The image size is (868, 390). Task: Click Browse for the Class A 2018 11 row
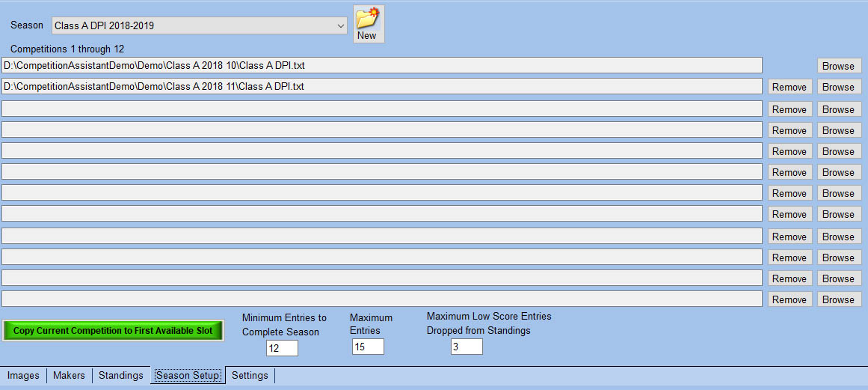[x=839, y=87]
